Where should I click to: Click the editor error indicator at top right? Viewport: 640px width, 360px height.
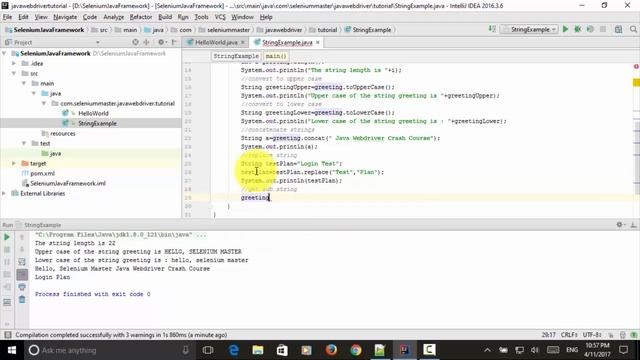click(636, 67)
